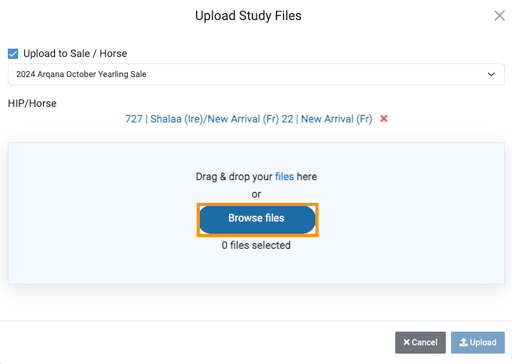Click the Cancel button
Screen dimensions: 512x364
(x=420, y=342)
